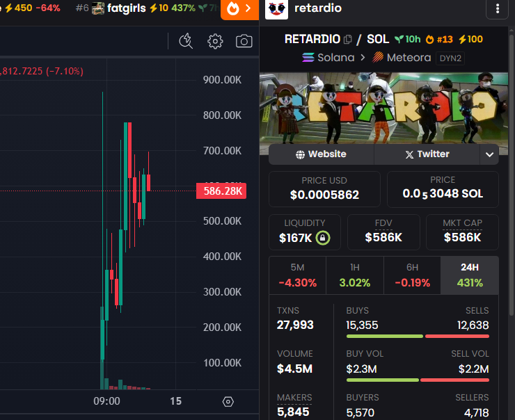Screen dimensions: 515x420
Task: Click the -7.10% change readout on chart
Action: click(64, 71)
